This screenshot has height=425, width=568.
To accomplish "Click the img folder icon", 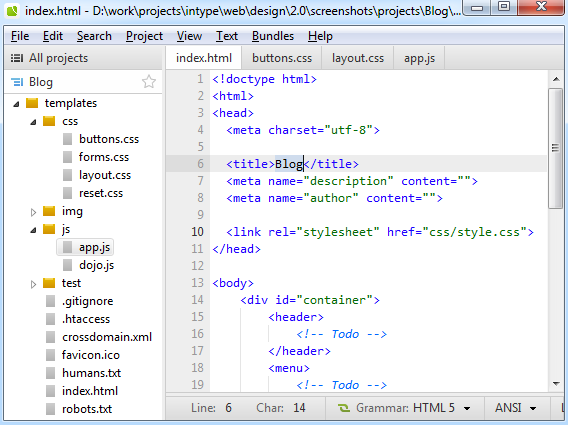I will click(49, 211).
